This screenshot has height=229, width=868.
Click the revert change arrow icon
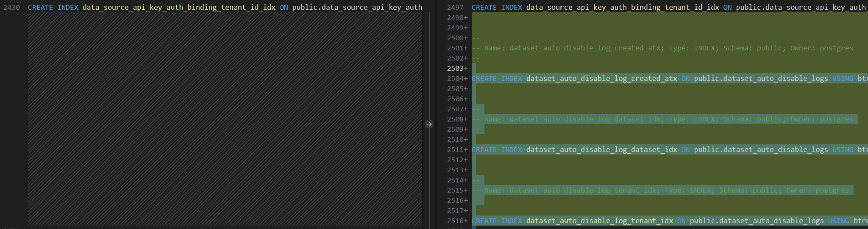pos(429,124)
